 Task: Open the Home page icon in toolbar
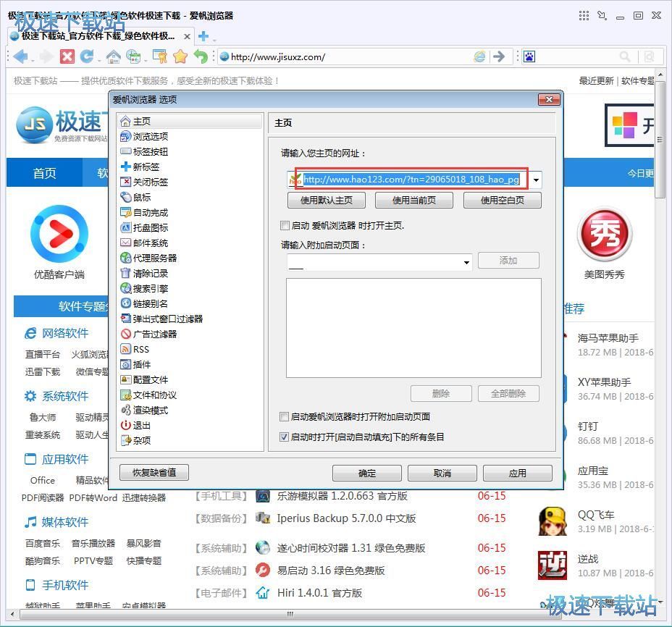click(114, 56)
